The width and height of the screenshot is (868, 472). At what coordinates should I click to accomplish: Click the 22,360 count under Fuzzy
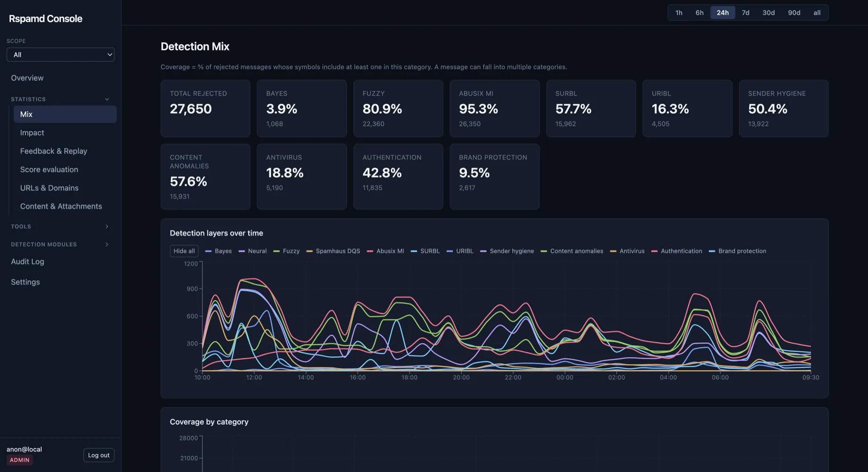click(x=373, y=124)
